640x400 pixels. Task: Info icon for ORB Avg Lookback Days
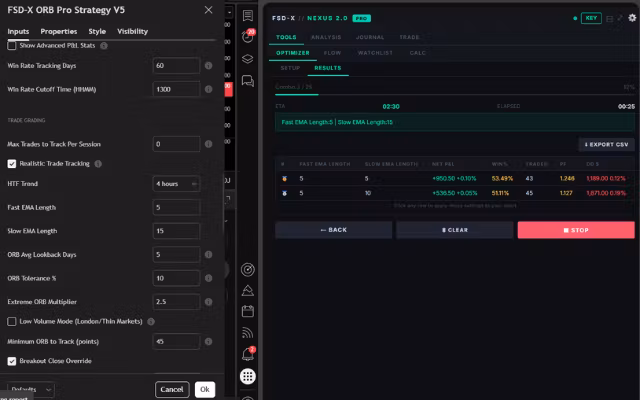(x=208, y=255)
